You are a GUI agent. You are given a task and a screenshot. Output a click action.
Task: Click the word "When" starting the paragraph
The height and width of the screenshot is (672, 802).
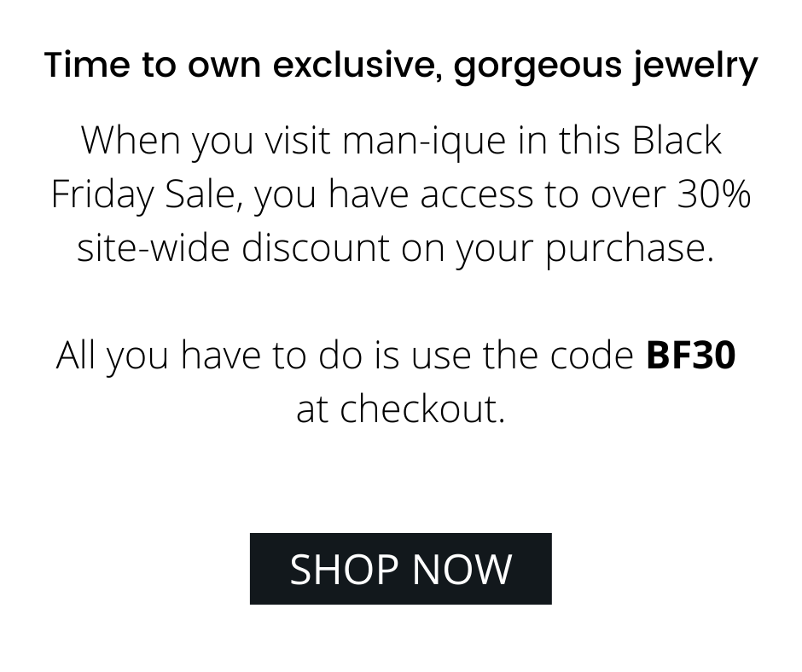131,141
